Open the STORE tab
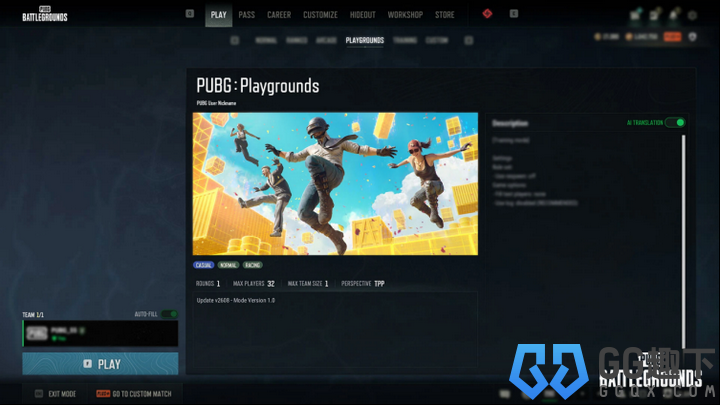The width and height of the screenshot is (720, 405). [x=444, y=15]
